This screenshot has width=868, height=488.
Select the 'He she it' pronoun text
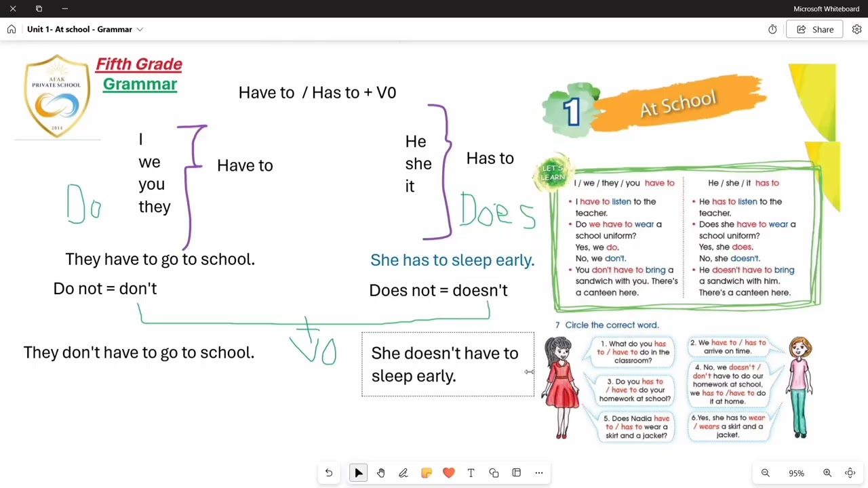418,163
